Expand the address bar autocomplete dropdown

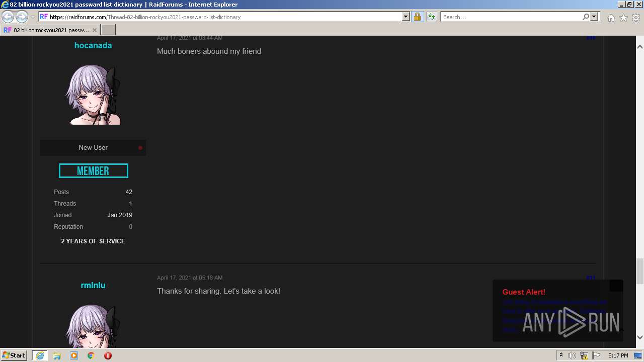coord(406,17)
